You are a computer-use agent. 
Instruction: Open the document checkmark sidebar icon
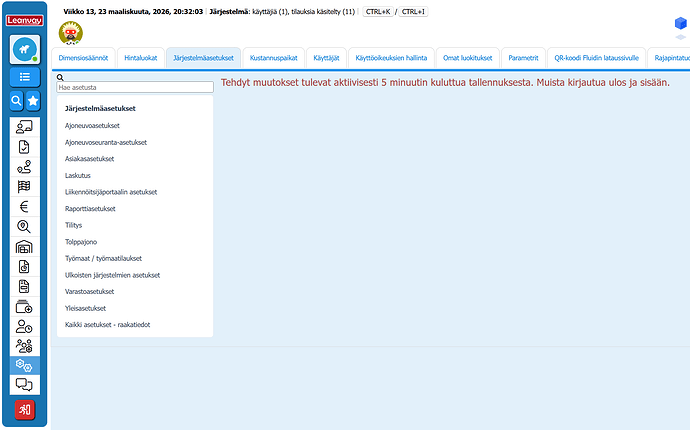24,147
